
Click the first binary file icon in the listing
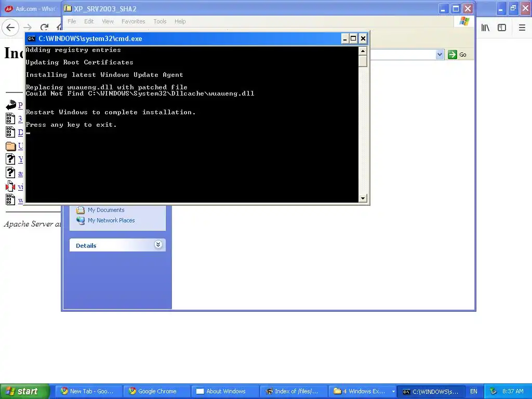(10, 118)
